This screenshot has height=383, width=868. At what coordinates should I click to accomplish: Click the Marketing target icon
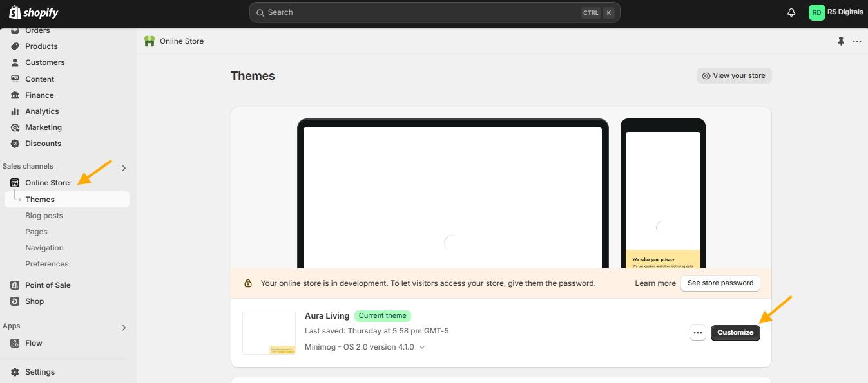tap(15, 127)
